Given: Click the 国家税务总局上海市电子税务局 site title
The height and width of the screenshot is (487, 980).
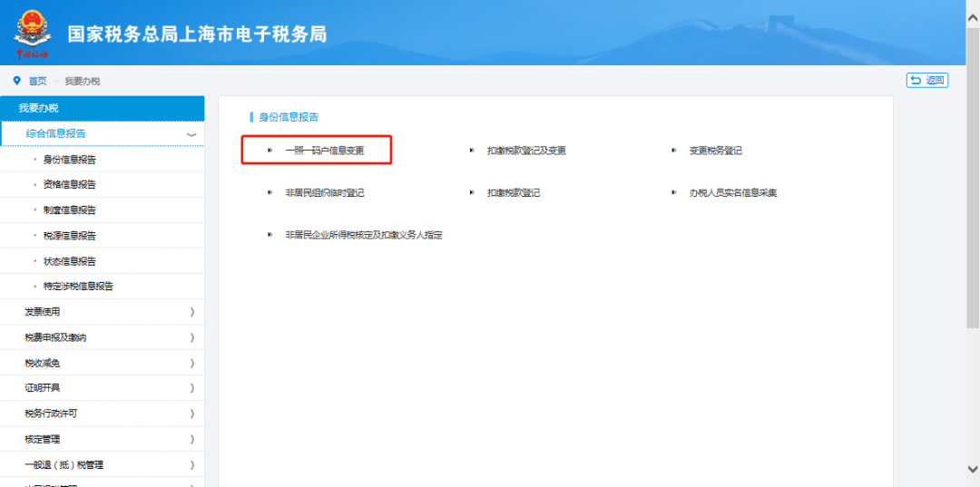Looking at the screenshot, I should click(198, 34).
